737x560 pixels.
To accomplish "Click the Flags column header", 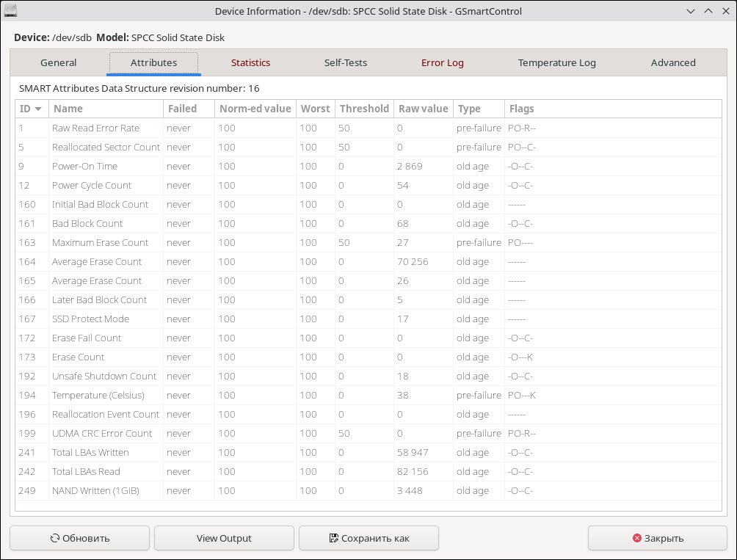I will click(521, 109).
